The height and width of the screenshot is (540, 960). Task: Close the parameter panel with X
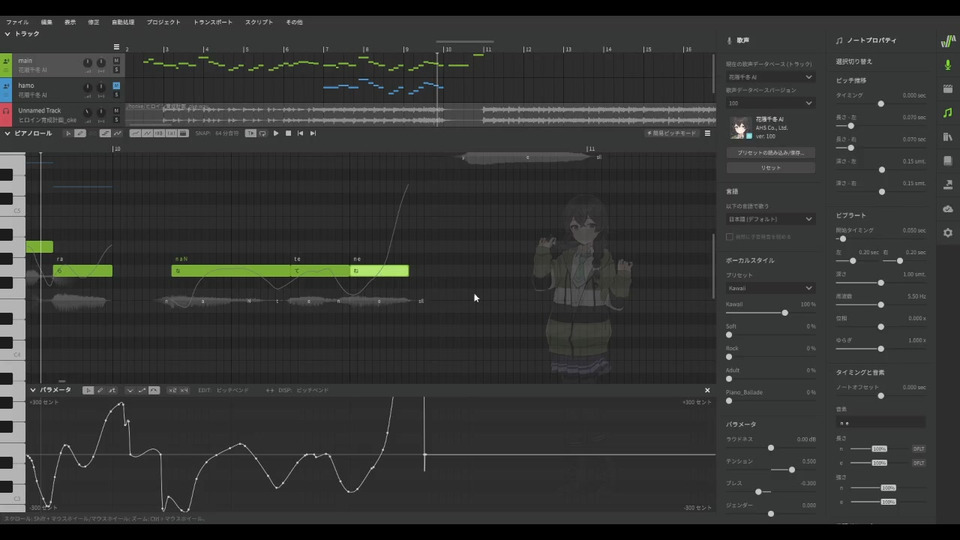(707, 390)
